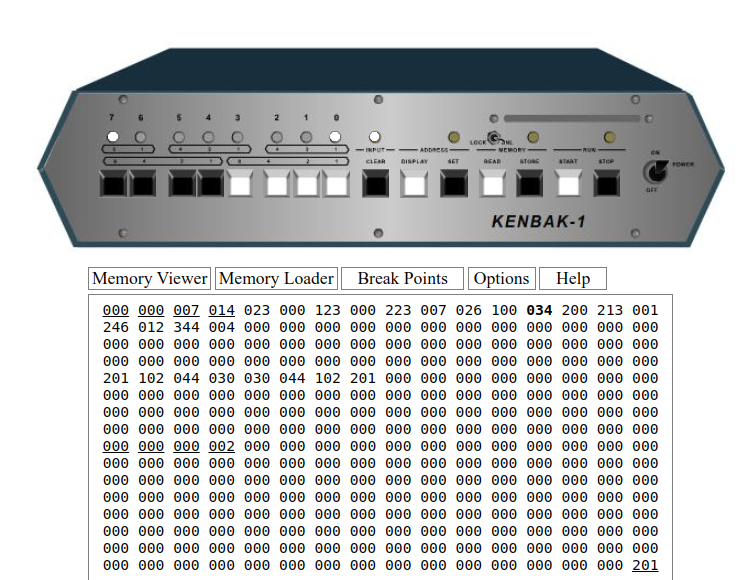Push the white data bit 0 button
The height and width of the screenshot is (580, 756).
[336, 183]
